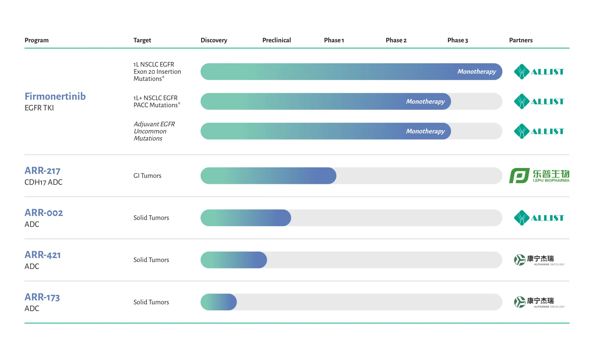The width and height of the screenshot is (594, 364).
Task: Click 'ADC' subtitle under ARR-002
Action: 32,224
